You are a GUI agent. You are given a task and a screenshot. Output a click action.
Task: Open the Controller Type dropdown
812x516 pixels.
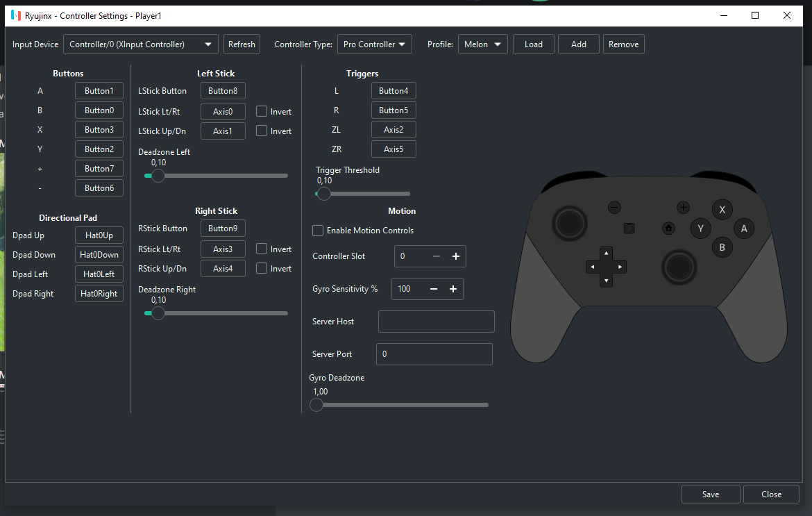[x=374, y=44]
